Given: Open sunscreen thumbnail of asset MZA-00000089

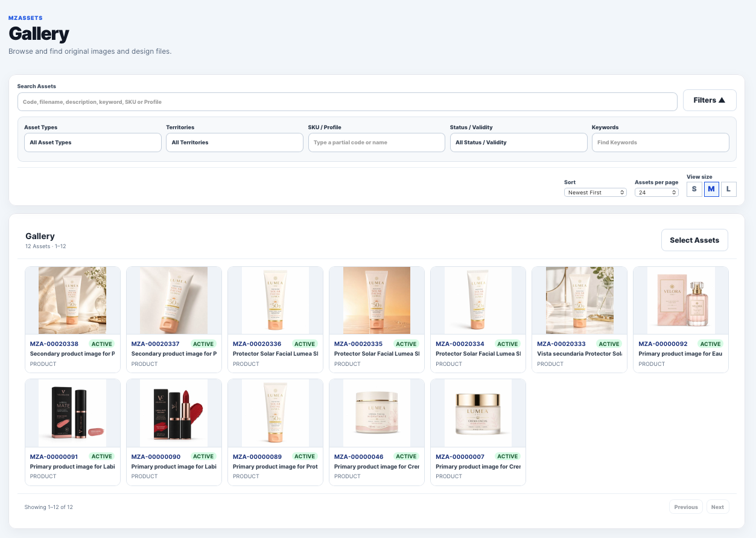Looking at the screenshot, I should pos(275,413).
